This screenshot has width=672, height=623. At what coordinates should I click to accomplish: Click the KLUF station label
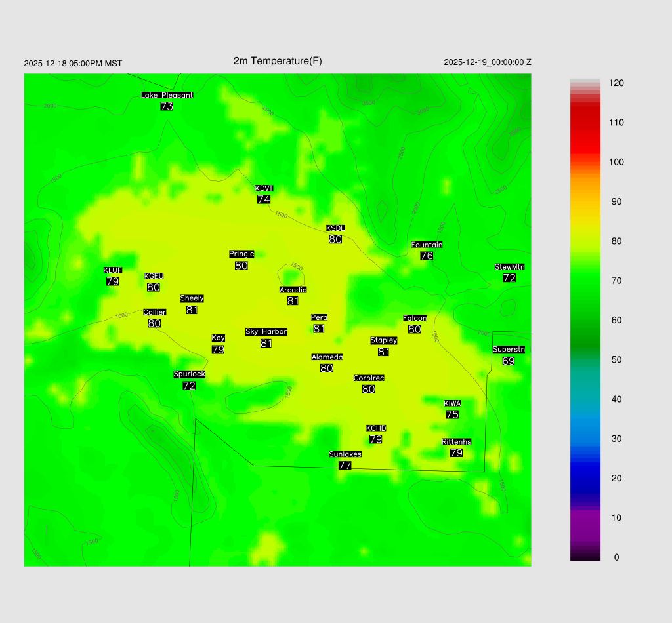[112, 270]
